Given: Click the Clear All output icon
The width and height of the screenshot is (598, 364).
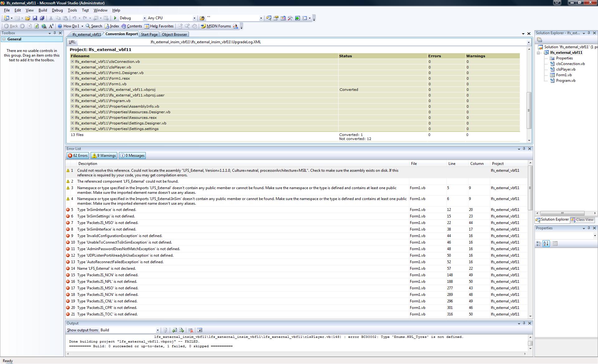Looking at the screenshot, I should (191, 330).
